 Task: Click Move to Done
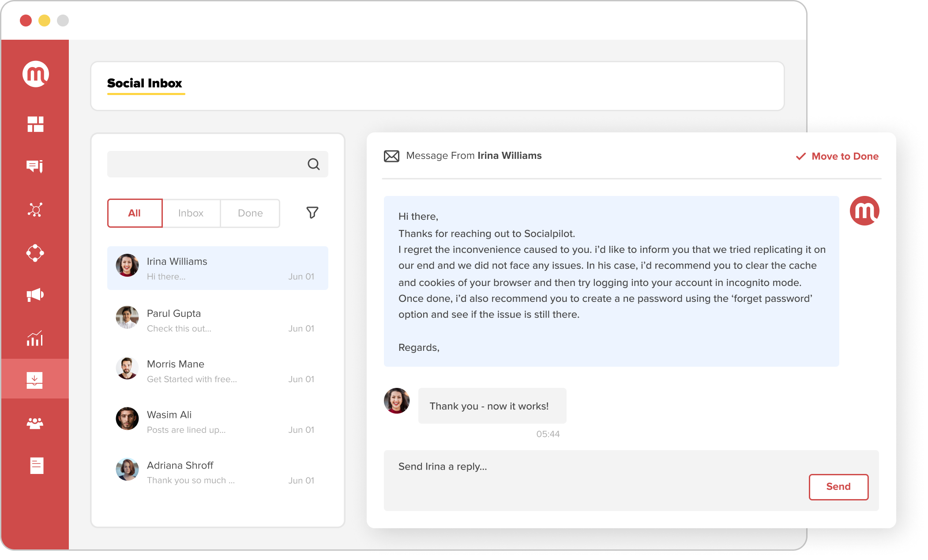pos(837,156)
